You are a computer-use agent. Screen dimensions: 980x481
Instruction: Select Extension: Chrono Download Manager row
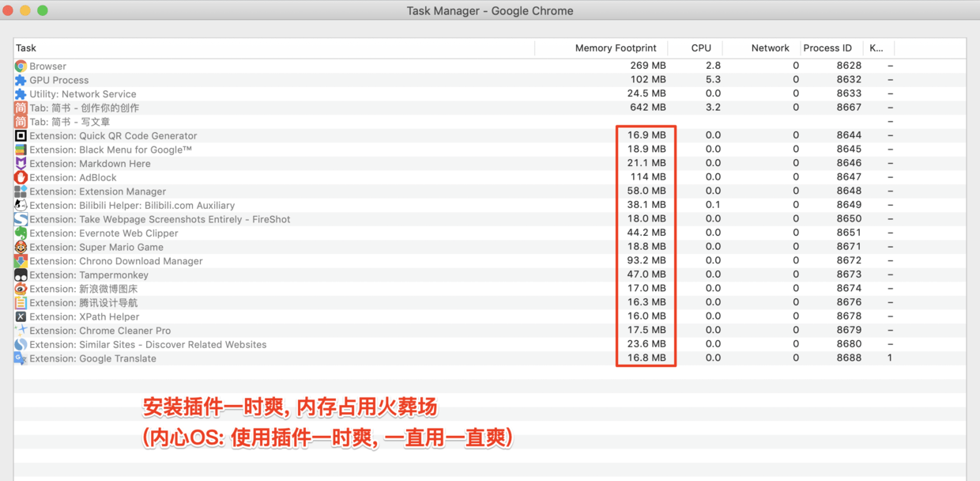(490, 261)
